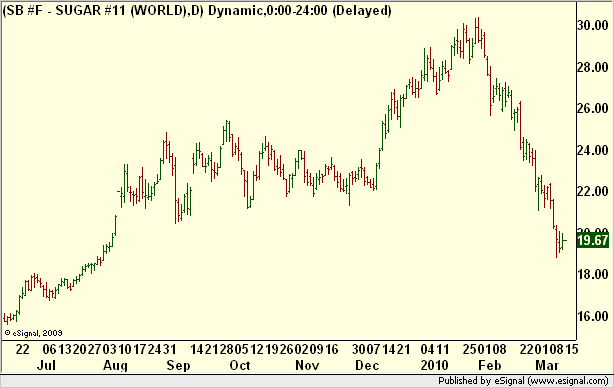Click the 05 date label above Oct
Image resolution: width=614 pixels, height=388 pixels.
click(242, 349)
